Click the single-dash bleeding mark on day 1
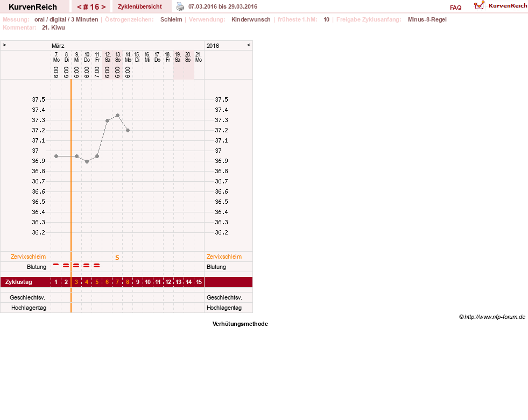528x420 pixels. click(x=56, y=265)
